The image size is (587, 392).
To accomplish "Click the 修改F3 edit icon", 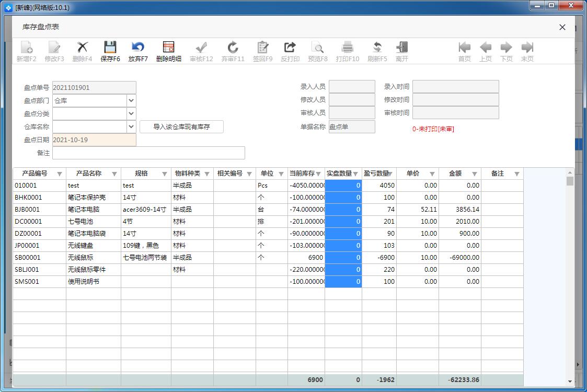I will tap(54, 48).
